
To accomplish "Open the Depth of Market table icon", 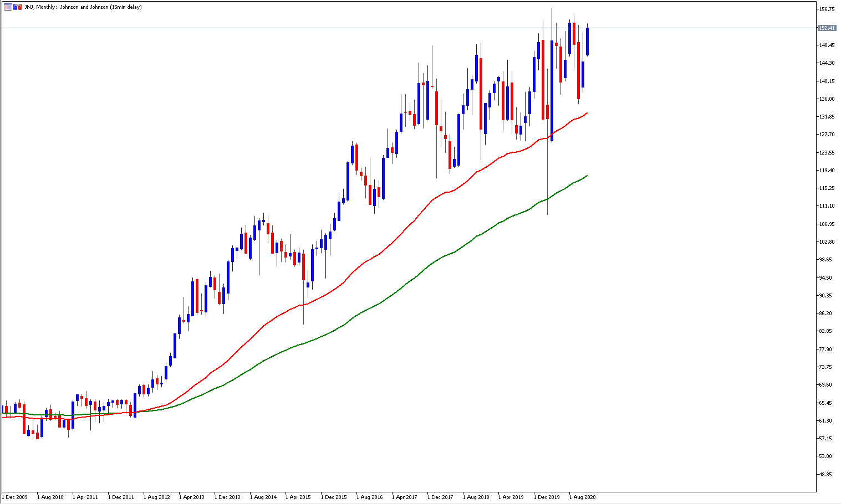I will pos(7,7).
